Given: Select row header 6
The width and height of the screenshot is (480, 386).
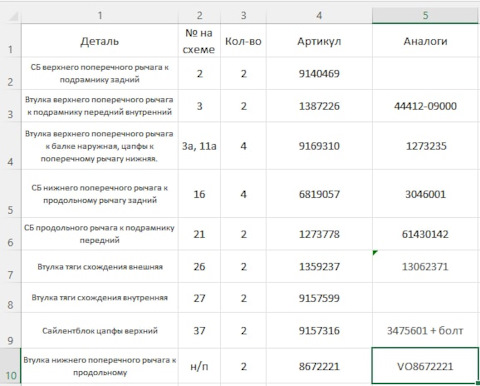Looking at the screenshot, I should tap(11, 234).
